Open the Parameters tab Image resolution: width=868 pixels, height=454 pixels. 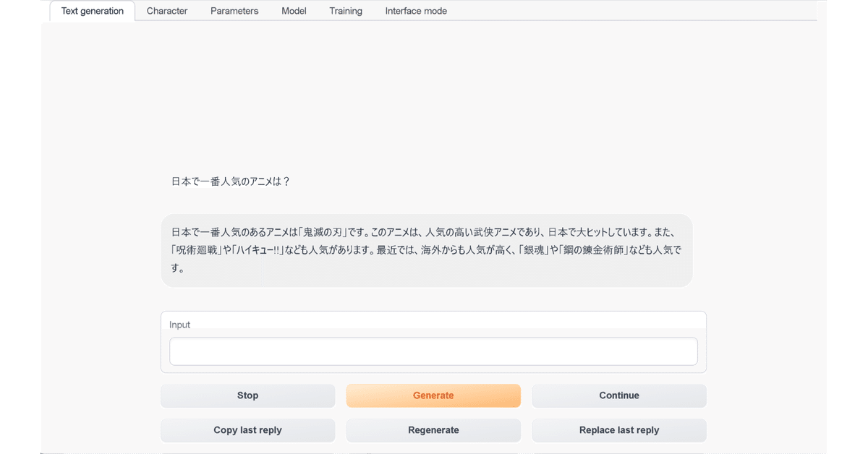click(x=234, y=11)
